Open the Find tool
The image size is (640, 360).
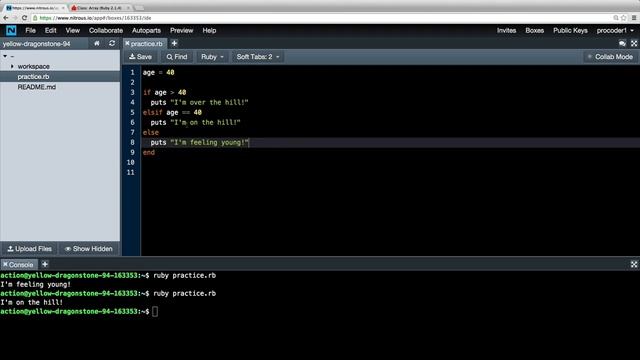[x=177, y=57]
